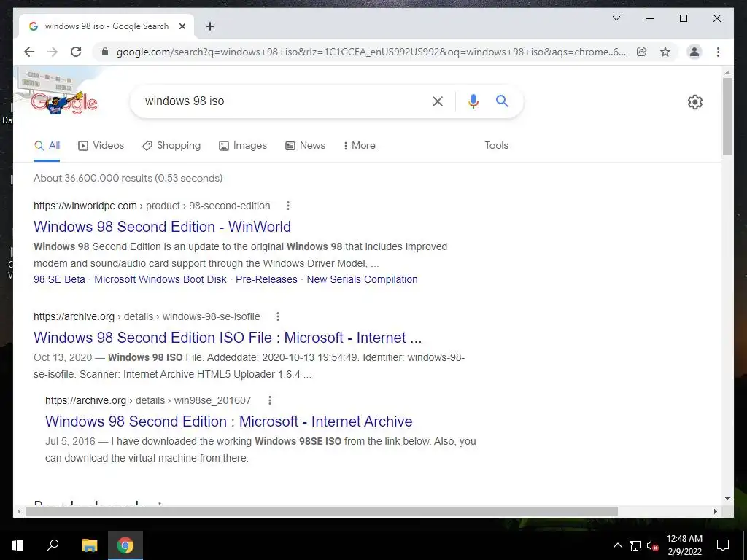The width and height of the screenshot is (747, 560).
Task: Open the Windows Start menu
Action: [x=18, y=545]
